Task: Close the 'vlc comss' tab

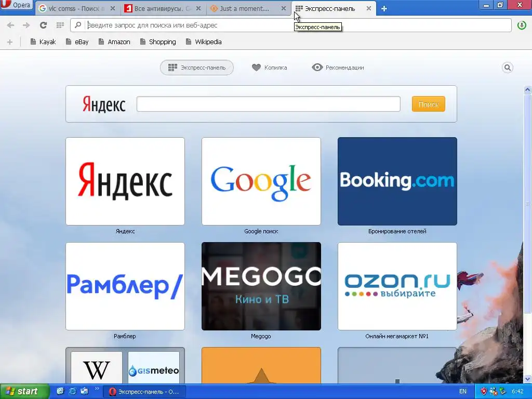Action: pyautogui.click(x=113, y=8)
